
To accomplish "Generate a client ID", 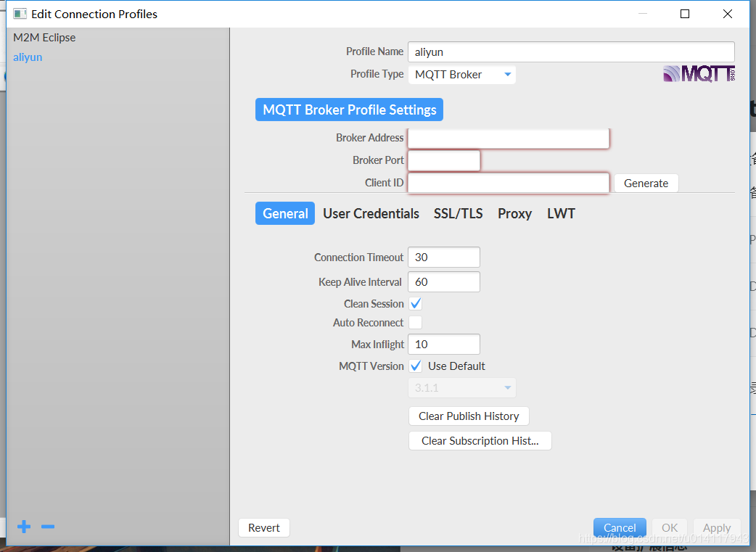I will (x=646, y=184).
